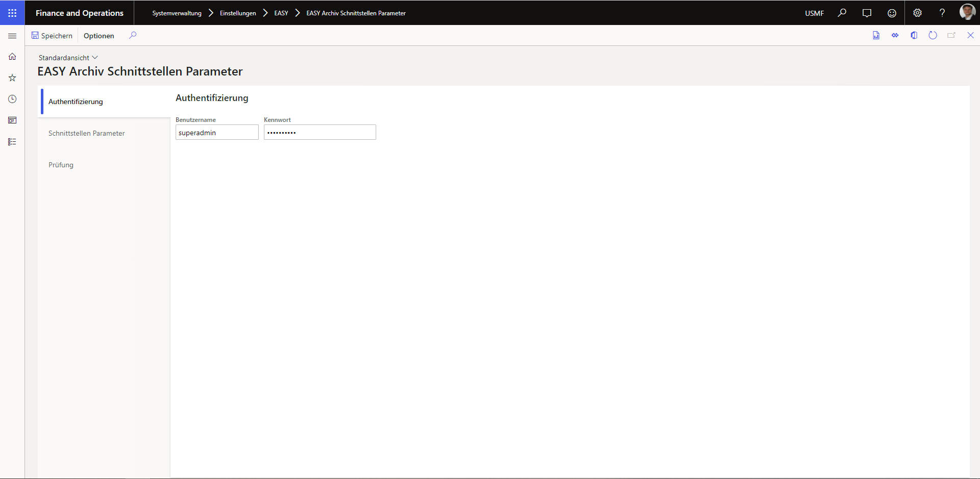Image resolution: width=980 pixels, height=479 pixels.
Task: Click Systemverwaltung in the breadcrumb
Action: pos(177,13)
